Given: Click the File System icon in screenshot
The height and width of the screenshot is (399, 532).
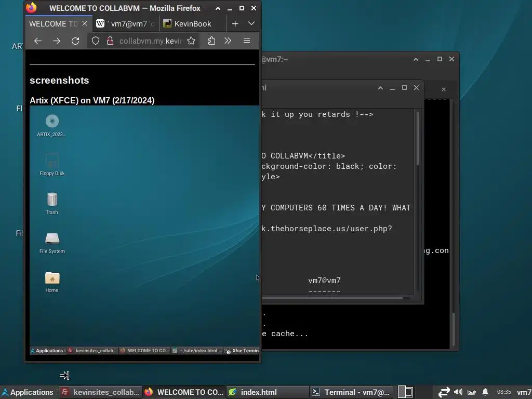Looking at the screenshot, I should (52, 243).
